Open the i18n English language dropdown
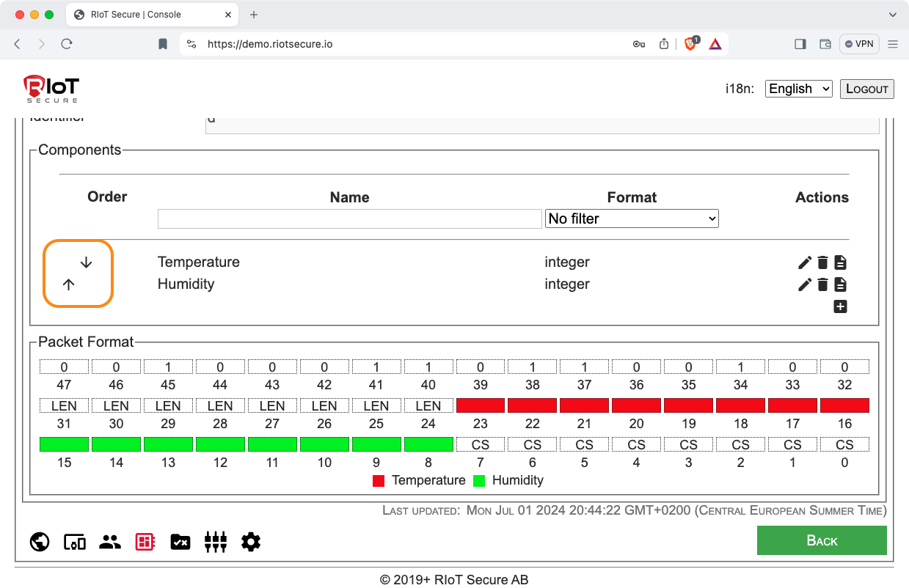909x588 pixels. pos(798,89)
